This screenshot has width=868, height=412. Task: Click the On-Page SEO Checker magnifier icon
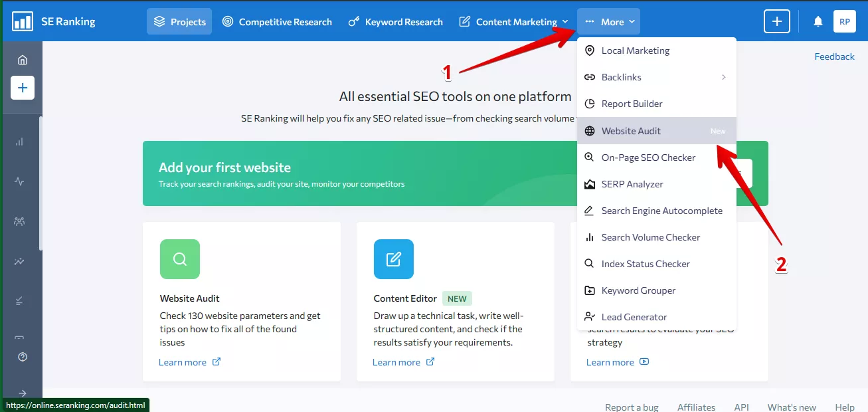click(589, 157)
